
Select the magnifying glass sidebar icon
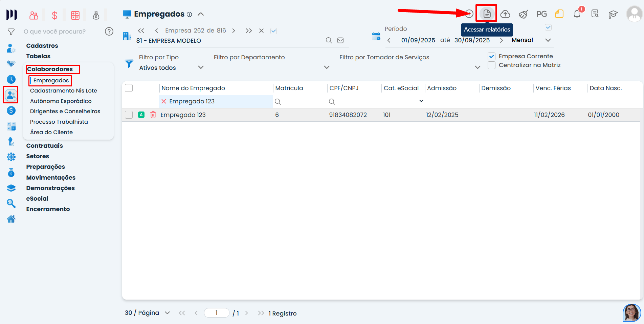click(x=11, y=203)
